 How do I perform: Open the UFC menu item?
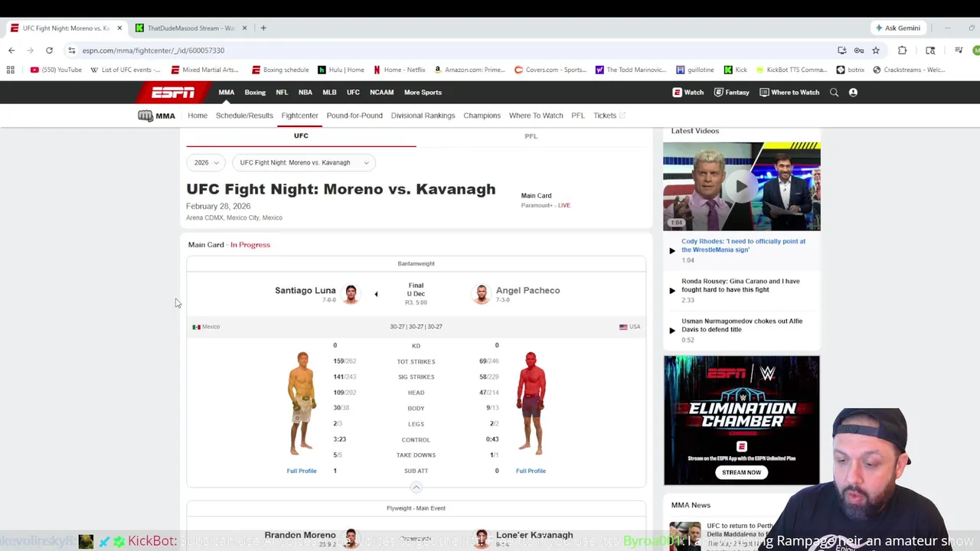[x=353, y=93]
